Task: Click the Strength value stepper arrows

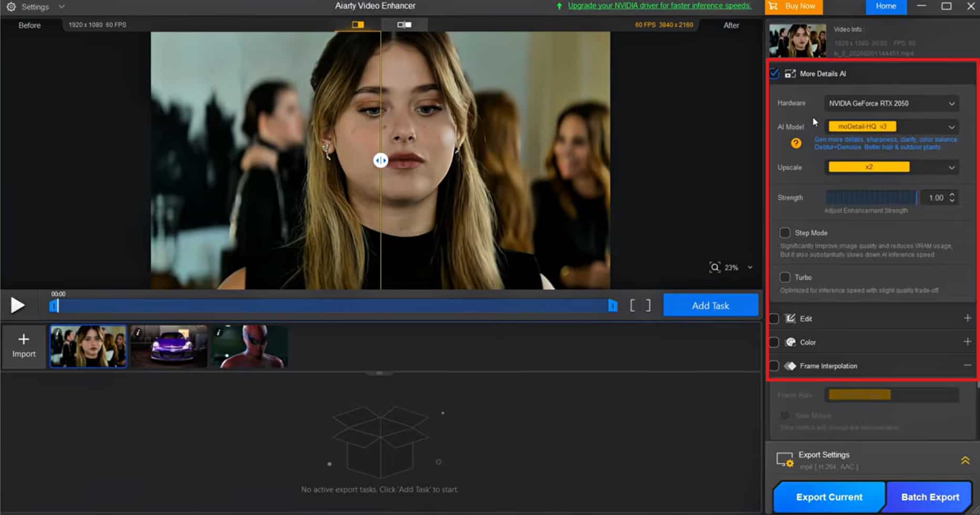Action: pyautogui.click(x=952, y=198)
